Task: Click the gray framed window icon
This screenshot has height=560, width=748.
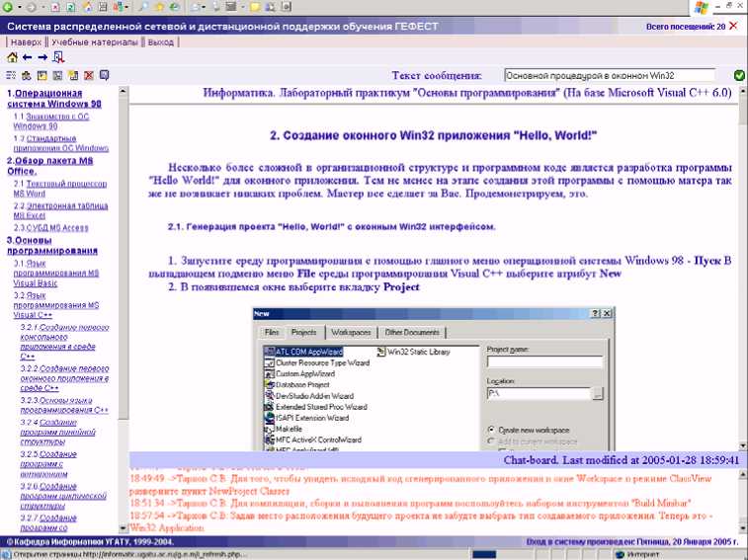Action: pyautogui.click(x=57, y=75)
